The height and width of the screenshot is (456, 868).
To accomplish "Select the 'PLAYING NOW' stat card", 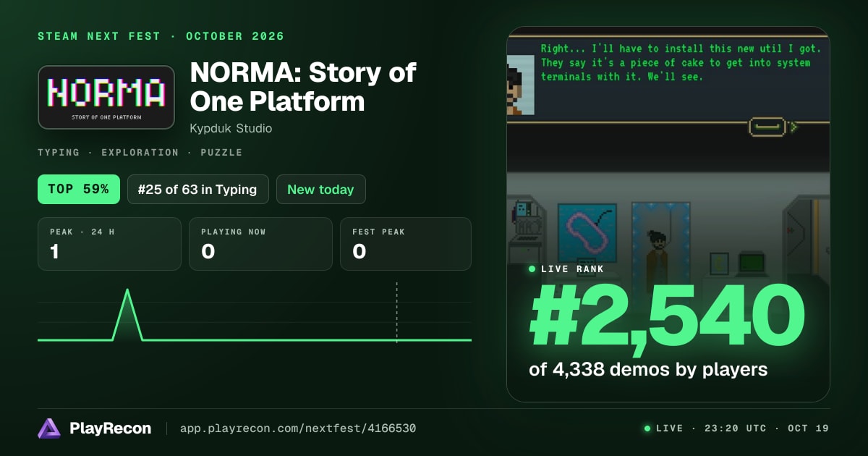I will pos(260,244).
